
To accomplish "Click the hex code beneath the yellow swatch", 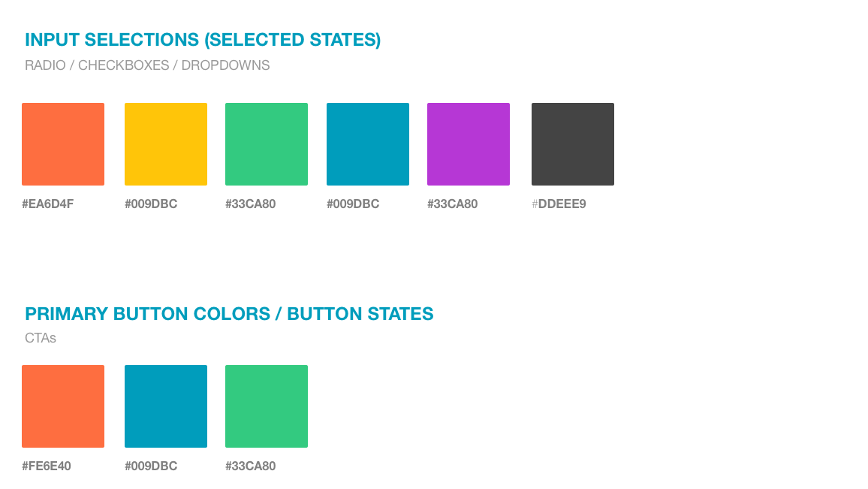I will click(x=151, y=204).
